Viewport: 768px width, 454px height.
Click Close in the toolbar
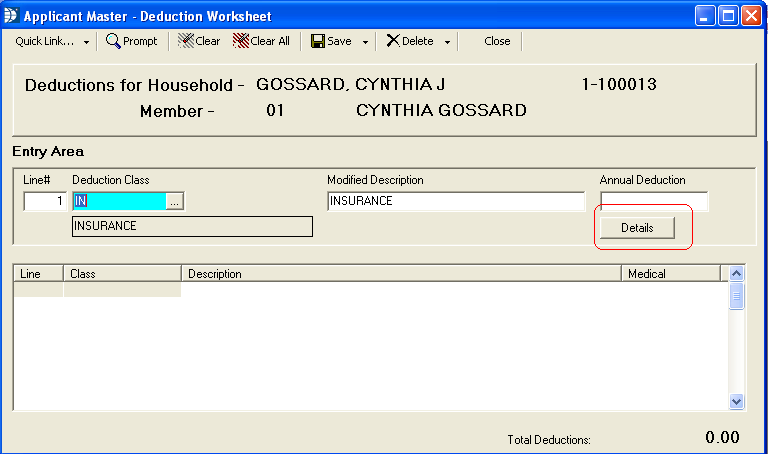pos(497,41)
